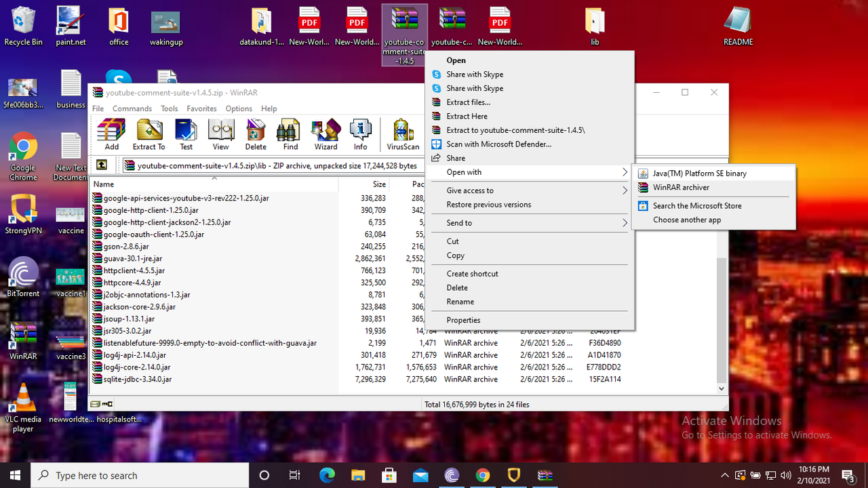Open the Commands menu in WinRAR

[132, 108]
